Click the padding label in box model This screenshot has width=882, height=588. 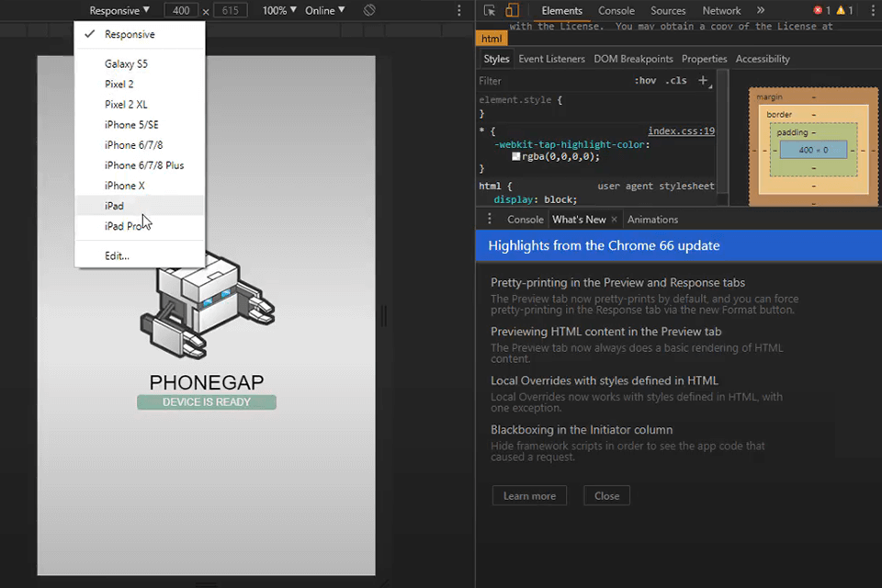(x=792, y=132)
